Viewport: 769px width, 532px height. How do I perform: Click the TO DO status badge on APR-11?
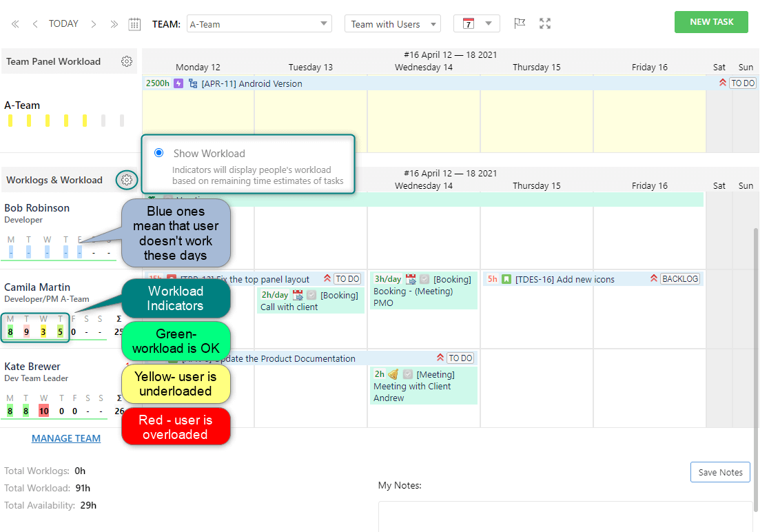pos(742,83)
